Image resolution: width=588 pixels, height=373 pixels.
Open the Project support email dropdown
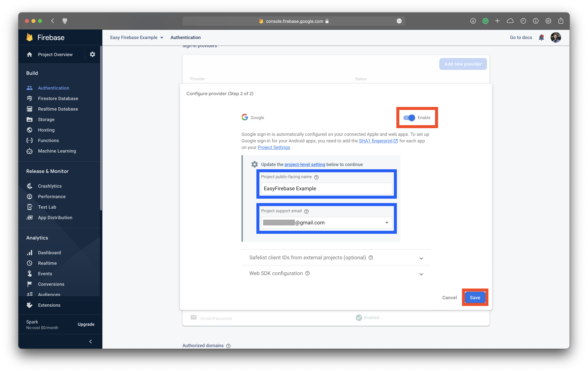387,223
